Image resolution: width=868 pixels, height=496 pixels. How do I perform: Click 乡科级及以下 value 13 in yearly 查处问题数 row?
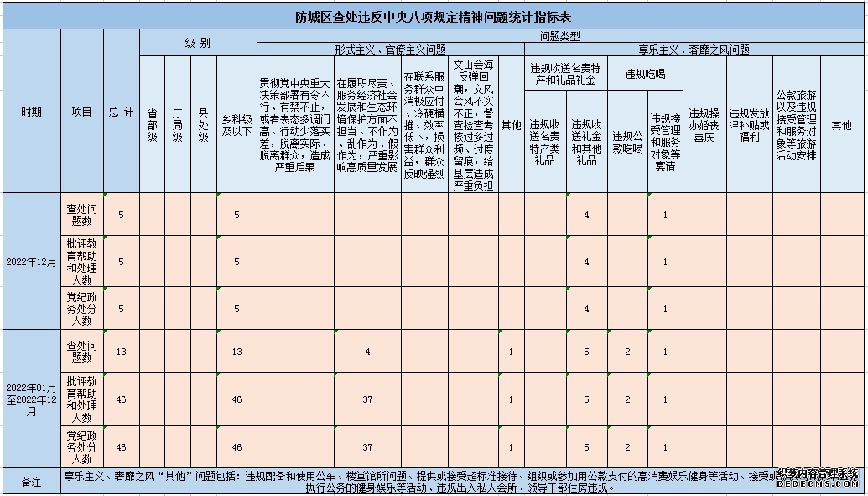tap(237, 351)
